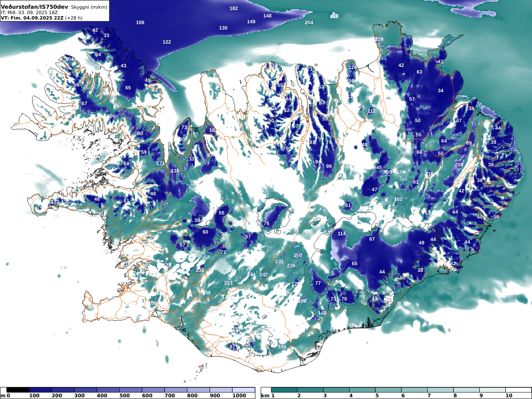Click the '116' visibility value

tap(429, 174)
